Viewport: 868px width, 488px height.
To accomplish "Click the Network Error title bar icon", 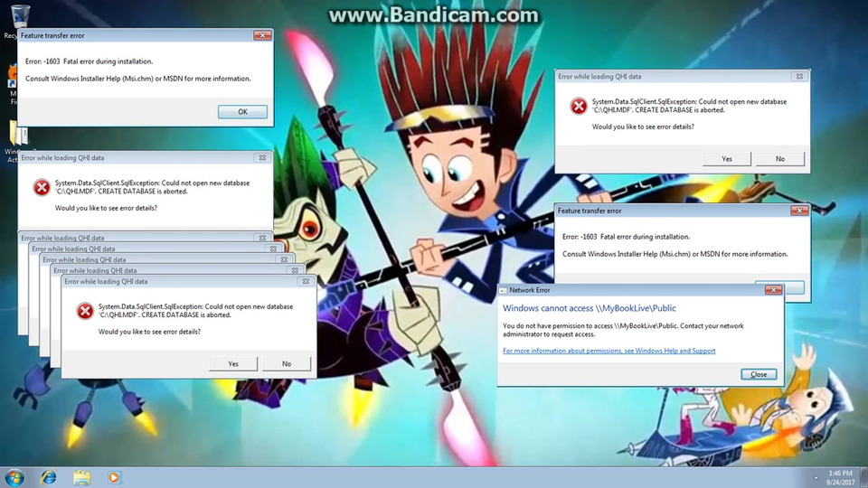I will tap(504, 290).
